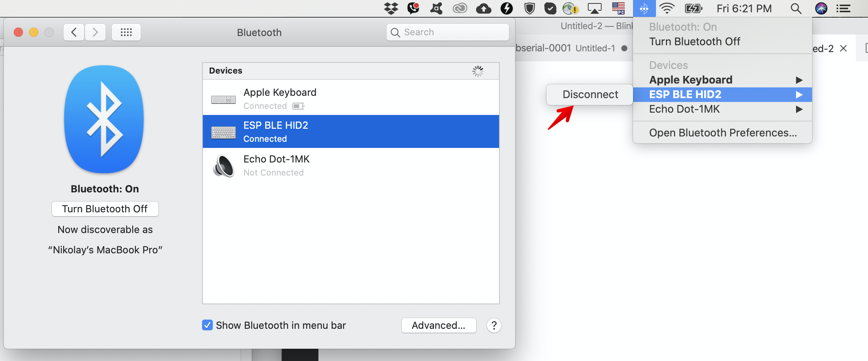Click the ESP BLE HID2 keyboard icon
The image size is (868, 361).
click(x=224, y=133)
